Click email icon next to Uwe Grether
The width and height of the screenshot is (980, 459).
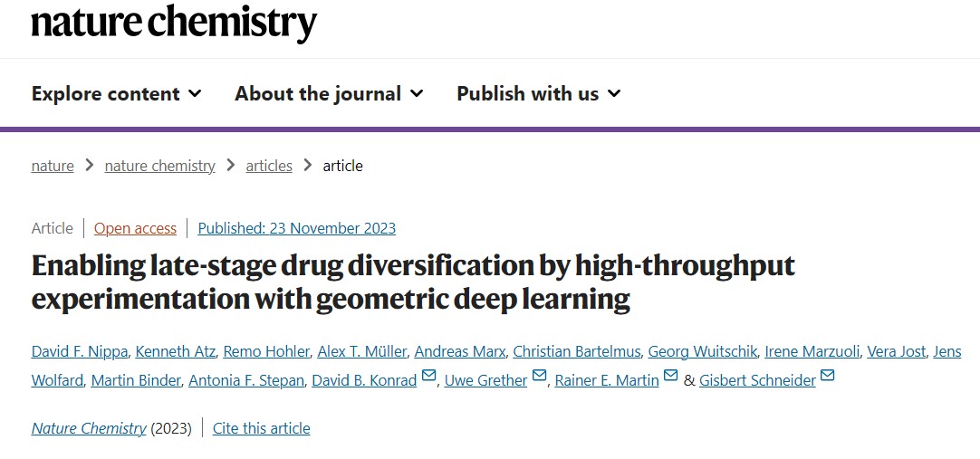(540, 376)
